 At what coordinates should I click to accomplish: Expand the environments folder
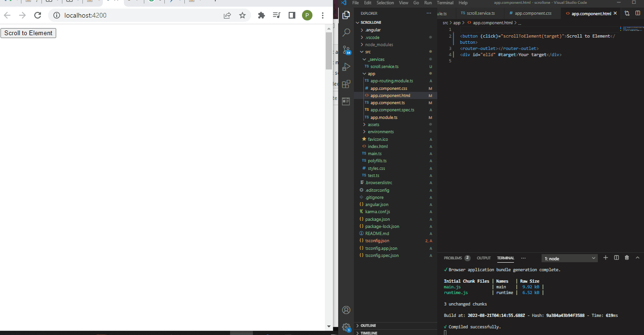[x=395, y=132]
